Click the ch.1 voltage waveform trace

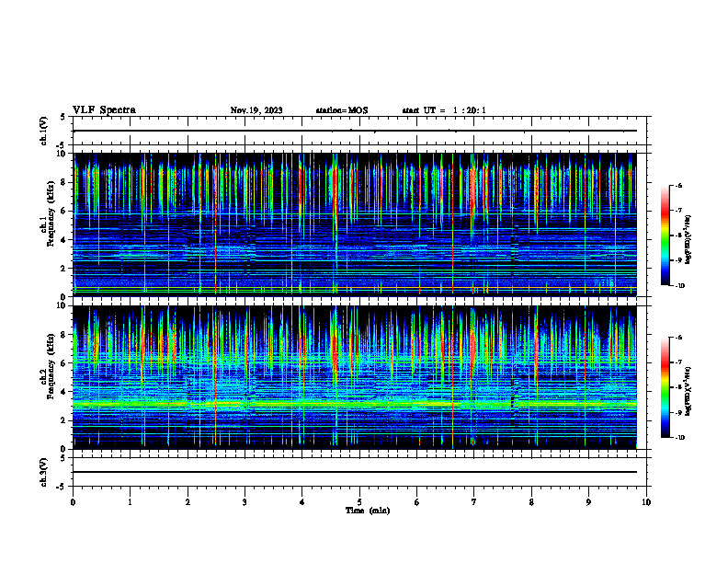(x=355, y=131)
